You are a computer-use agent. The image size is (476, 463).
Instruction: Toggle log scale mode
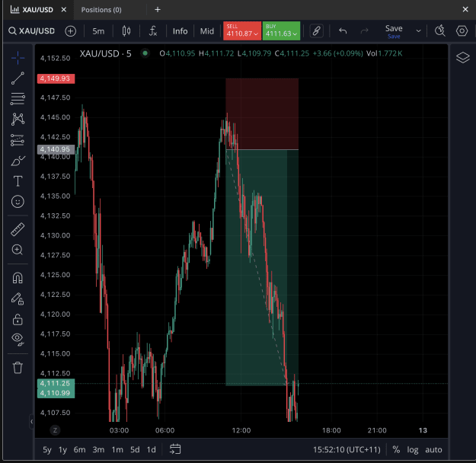click(412, 449)
